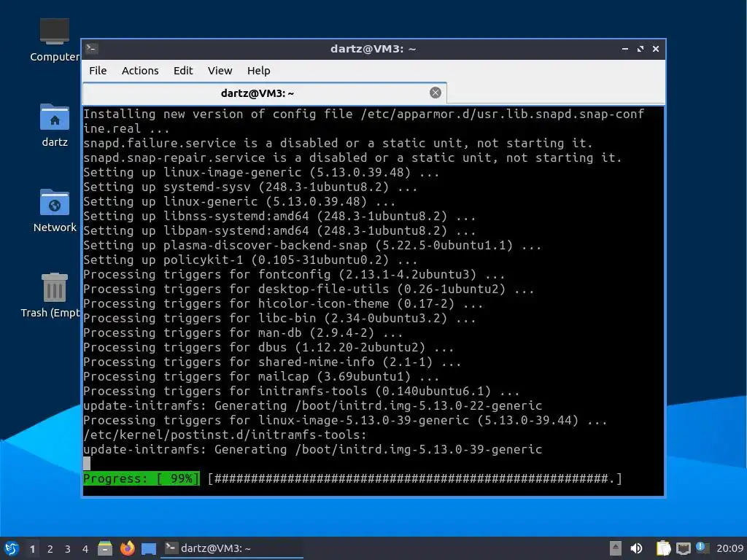Click 'Processing triggers for man-db' line
This screenshot has width=747, height=560.
(243, 332)
